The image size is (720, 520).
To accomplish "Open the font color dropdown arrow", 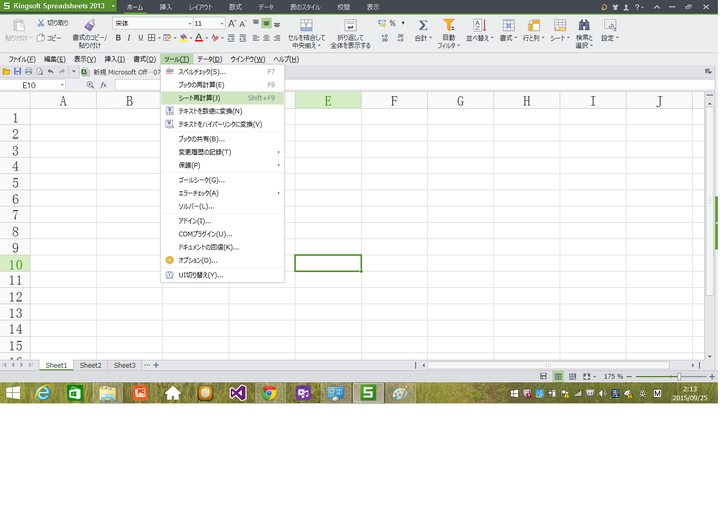I will coord(207,38).
